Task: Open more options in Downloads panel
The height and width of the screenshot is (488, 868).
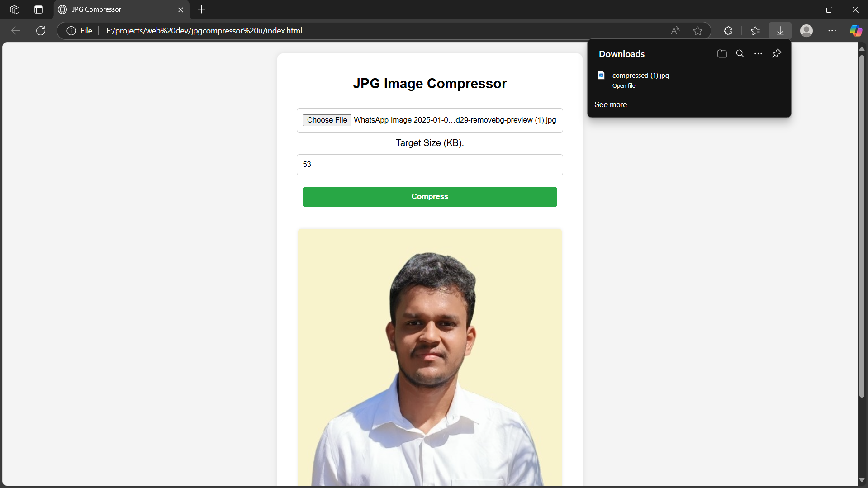Action: pyautogui.click(x=758, y=54)
